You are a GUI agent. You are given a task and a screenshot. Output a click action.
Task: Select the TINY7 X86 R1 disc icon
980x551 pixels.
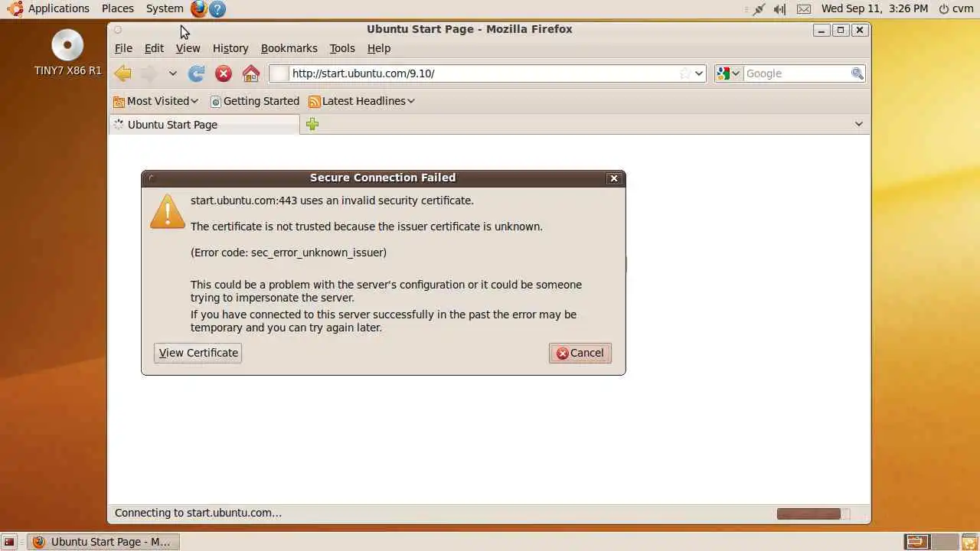click(67, 46)
